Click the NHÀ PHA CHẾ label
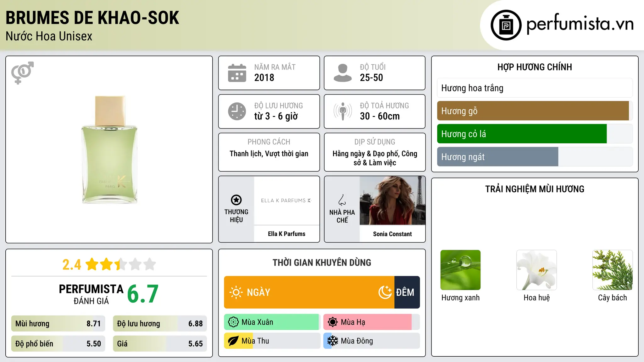 pyautogui.click(x=342, y=216)
